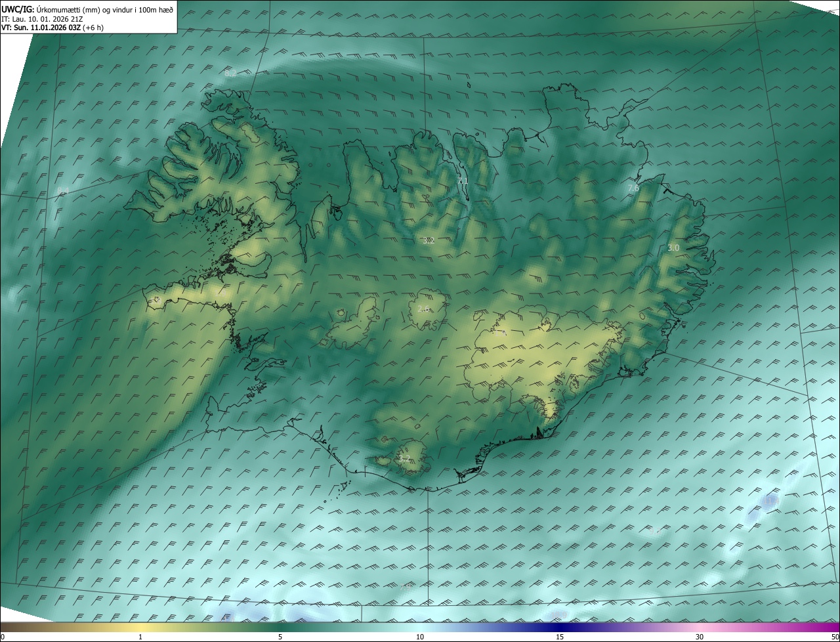Click the "UWC/IG:" title label
The image size is (840, 642).
tap(18, 9)
